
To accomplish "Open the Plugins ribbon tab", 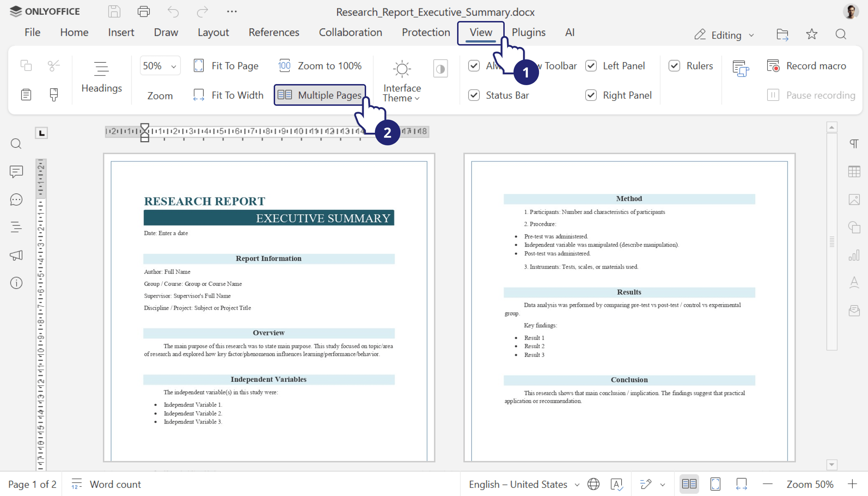I will [528, 32].
